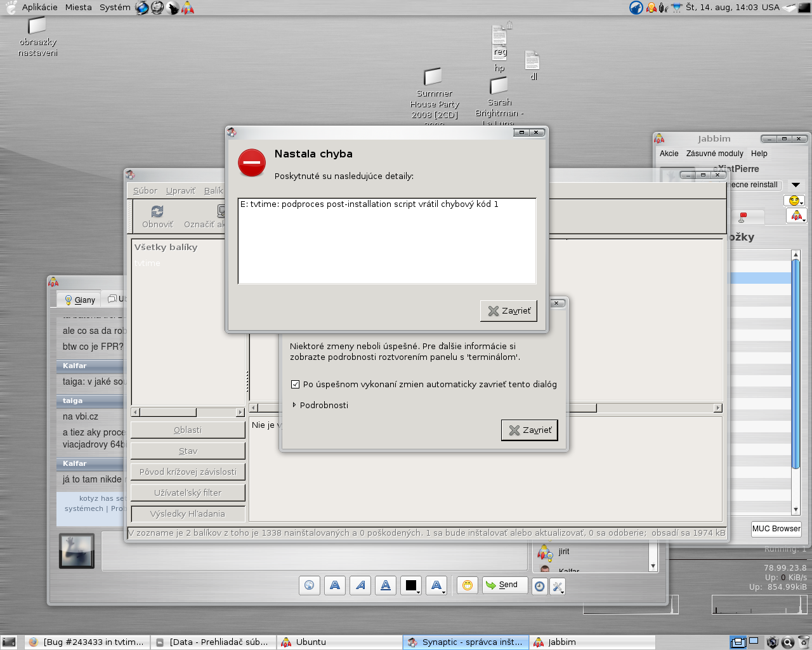812x650 pixels.
Task: Click the clock history icon beside Send
Action: point(539,587)
